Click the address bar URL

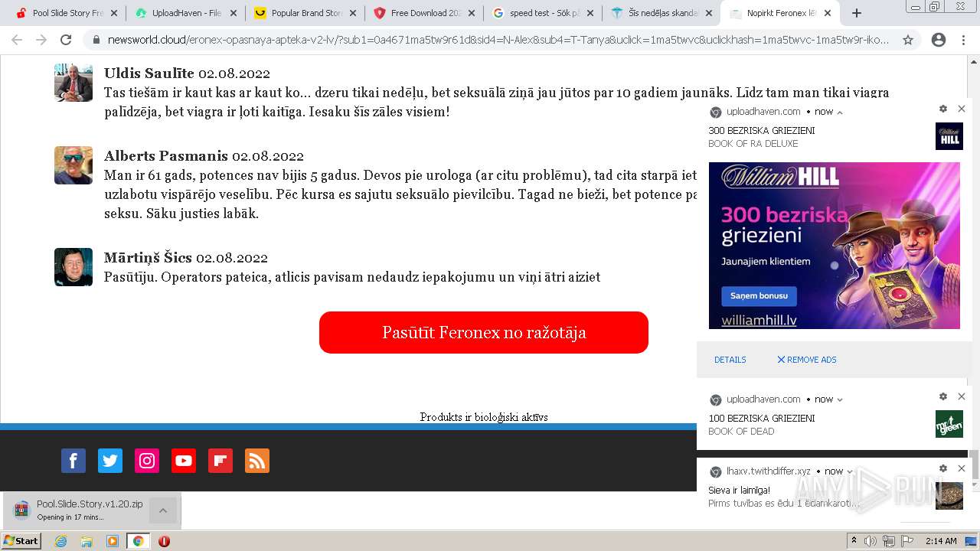point(498,40)
